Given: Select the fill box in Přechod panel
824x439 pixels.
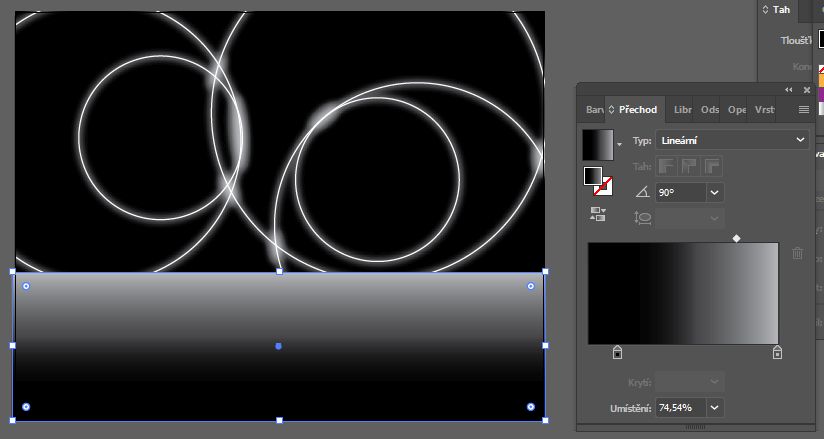Looking at the screenshot, I should pyautogui.click(x=592, y=176).
